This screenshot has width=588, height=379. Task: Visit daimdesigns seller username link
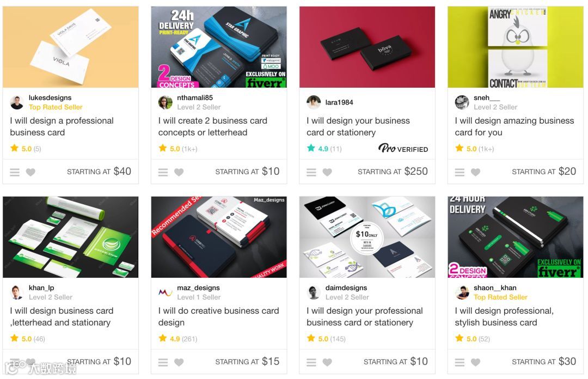pos(346,288)
